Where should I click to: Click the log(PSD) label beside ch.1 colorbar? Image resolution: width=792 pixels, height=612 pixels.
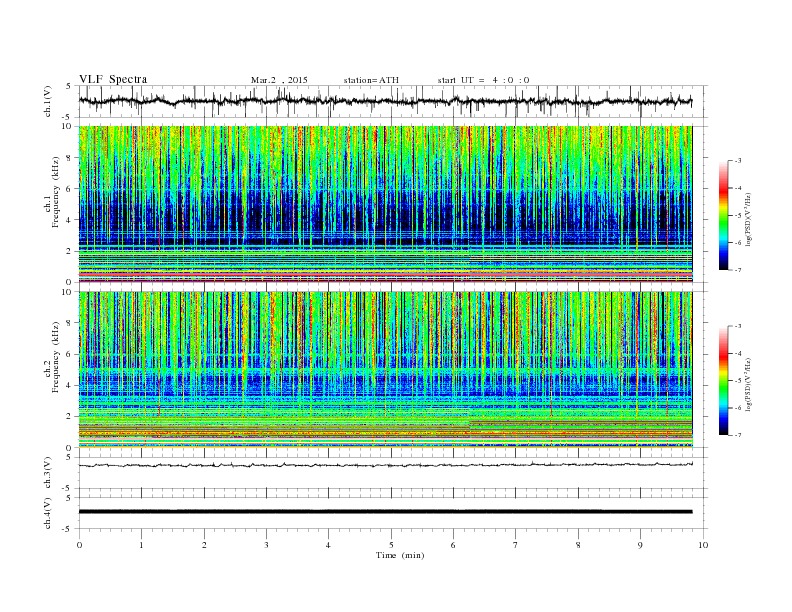(x=749, y=219)
